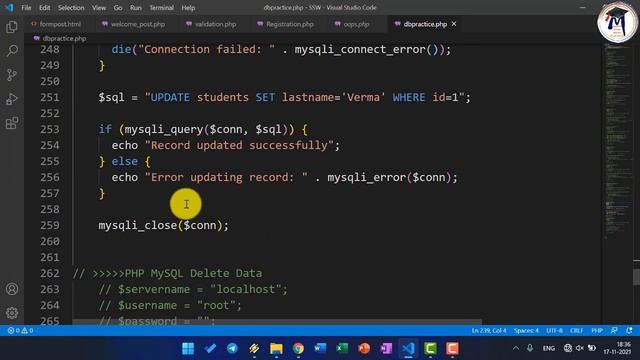640x360 pixels.
Task: Open the File menu
Action: click(x=26, y=7)
